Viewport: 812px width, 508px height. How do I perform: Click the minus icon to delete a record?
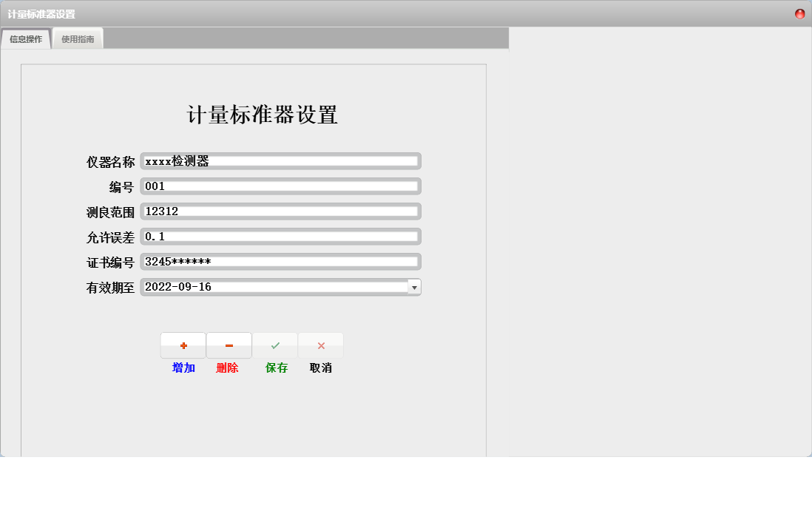point(229,345)
